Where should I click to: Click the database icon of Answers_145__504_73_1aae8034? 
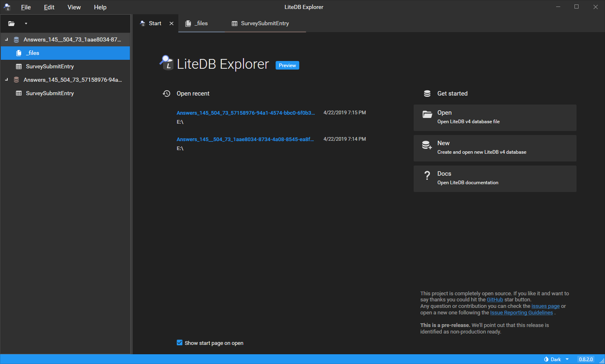16,40
